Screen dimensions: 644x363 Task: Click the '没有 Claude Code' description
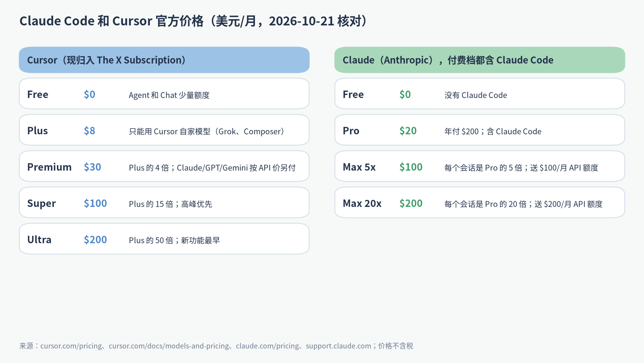pos(476,95)
